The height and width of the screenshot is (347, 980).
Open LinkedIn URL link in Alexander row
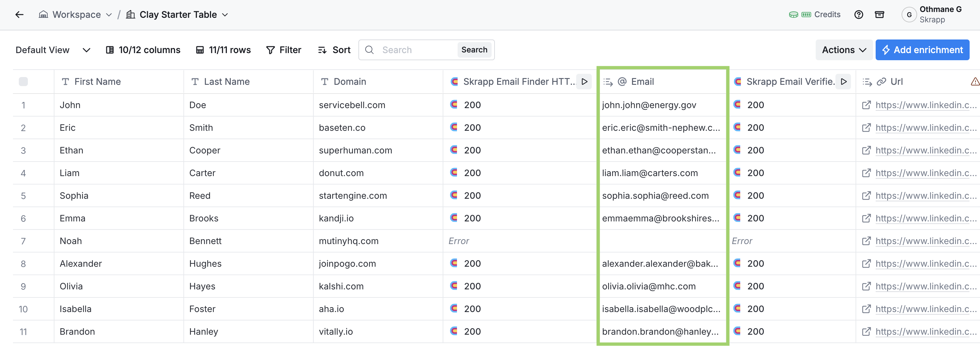click(926, 264)
